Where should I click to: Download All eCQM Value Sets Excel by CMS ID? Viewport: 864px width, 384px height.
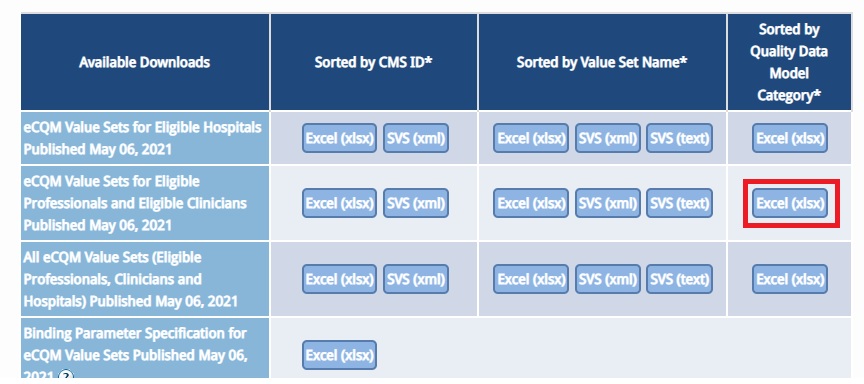point(339,279)
